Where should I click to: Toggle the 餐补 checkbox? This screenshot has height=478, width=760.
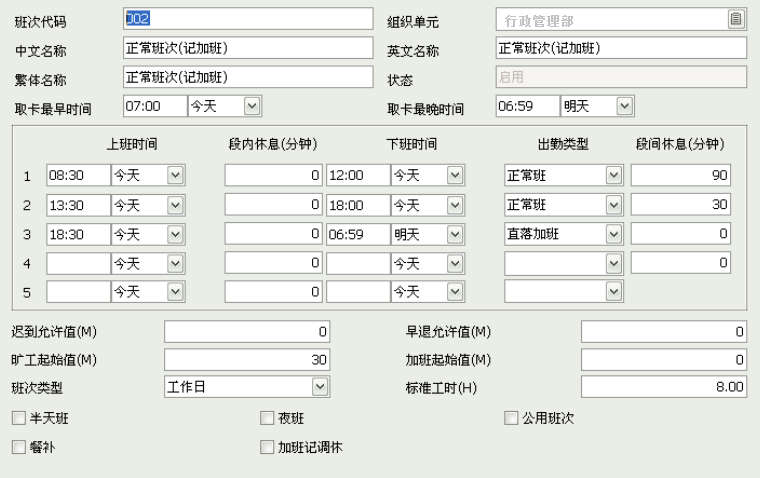(x=19, y=447)
